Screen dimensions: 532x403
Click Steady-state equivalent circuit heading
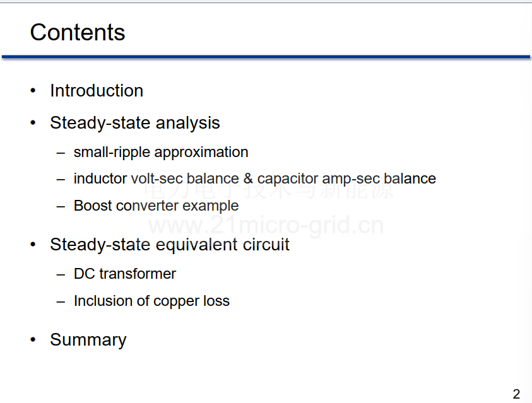(170, 245)
